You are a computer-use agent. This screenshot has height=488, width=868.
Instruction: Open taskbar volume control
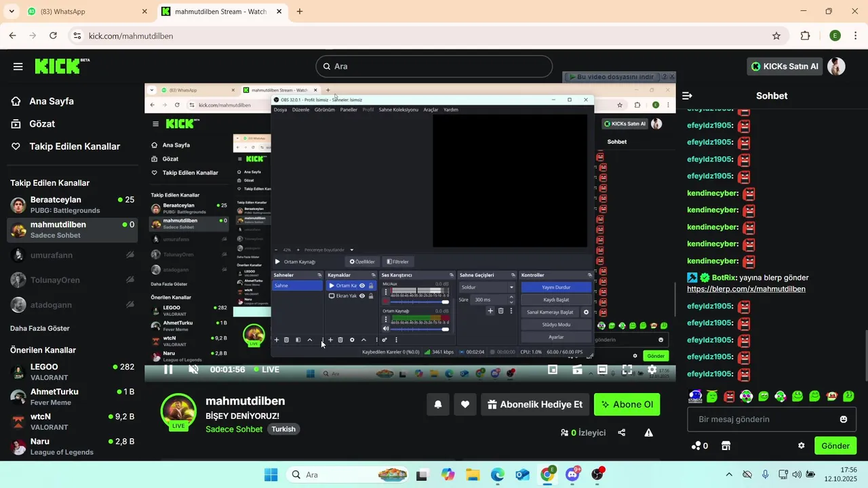[x=797, y=474]
